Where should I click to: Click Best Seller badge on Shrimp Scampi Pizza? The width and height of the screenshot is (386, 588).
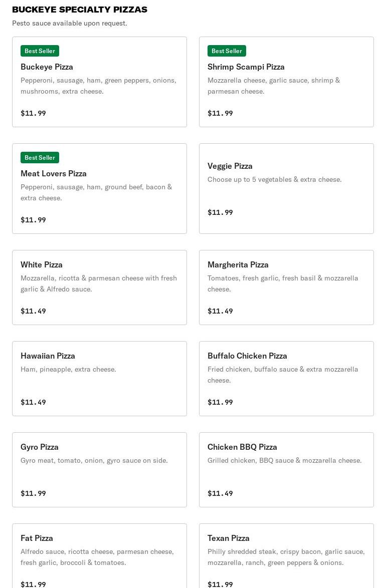[227, 51]
